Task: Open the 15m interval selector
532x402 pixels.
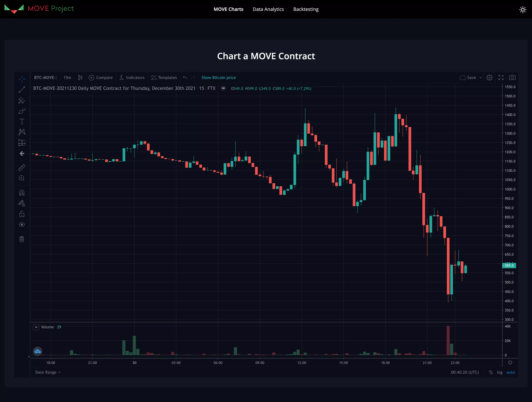Action: [x=67, y=78]
